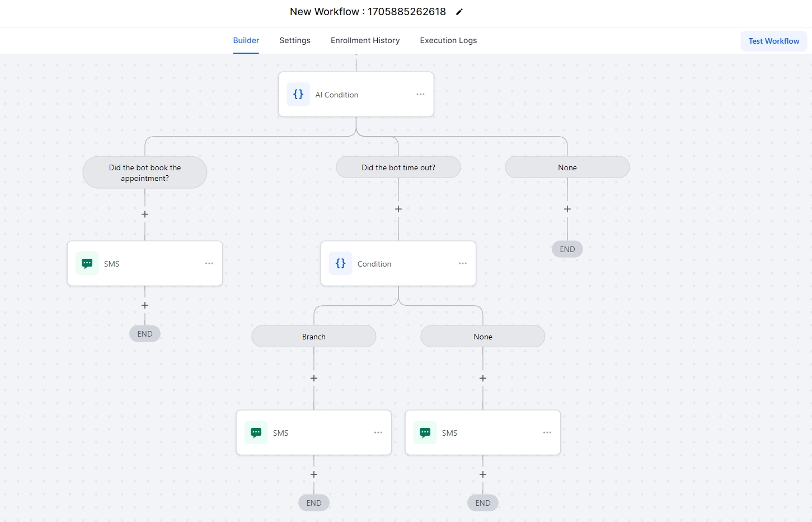Open the AI Condition three-dot menu
The image size is (812, 522).
point(420,95)
